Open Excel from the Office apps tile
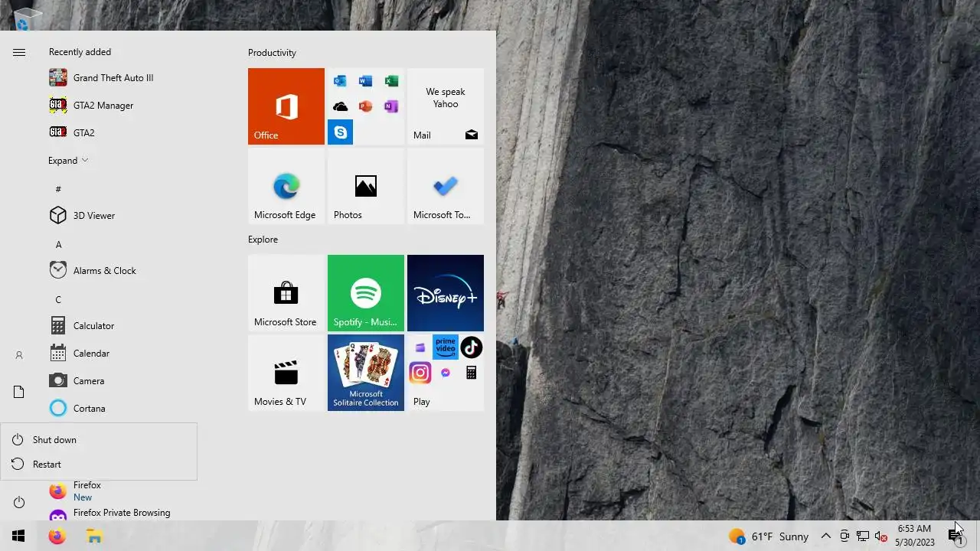The image size is (980, 551). tap(391, 81)
